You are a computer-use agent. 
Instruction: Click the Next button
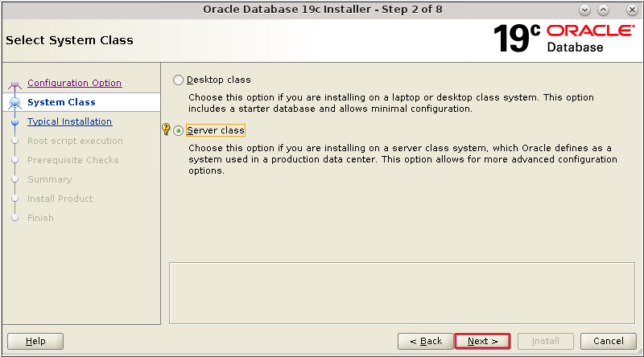[x=482, y=341]
